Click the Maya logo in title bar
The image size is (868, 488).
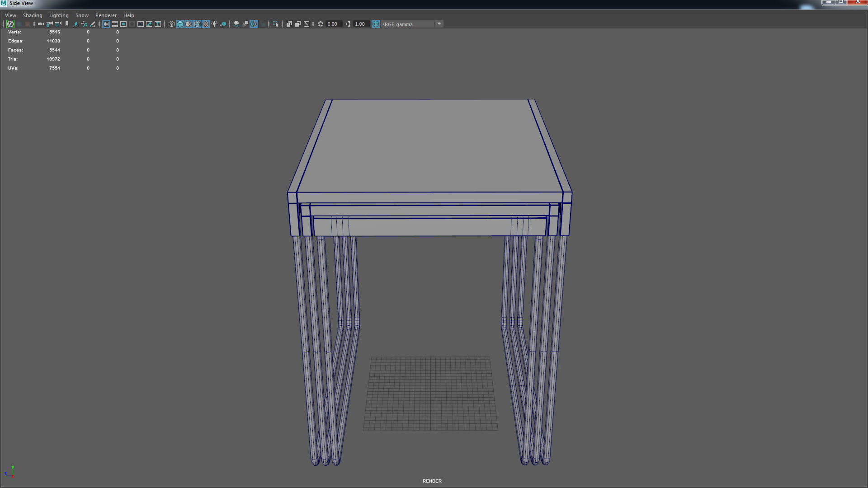(4, 3)
